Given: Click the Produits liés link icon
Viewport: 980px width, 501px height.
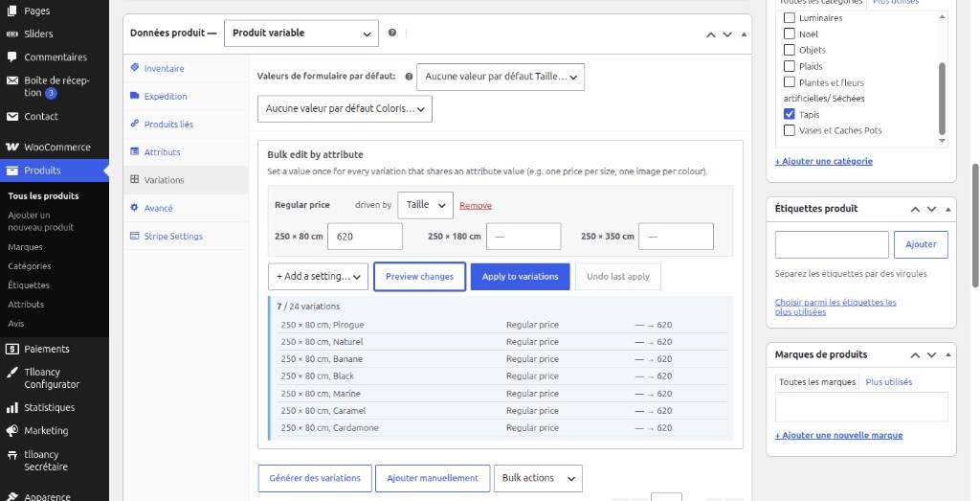Looking at the screenshot, I should 134,124.
